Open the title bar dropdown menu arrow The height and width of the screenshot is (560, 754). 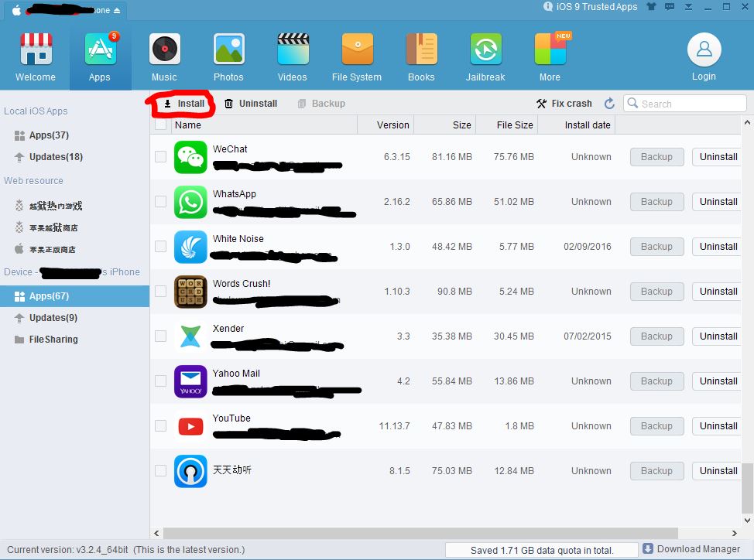[688, 7]
